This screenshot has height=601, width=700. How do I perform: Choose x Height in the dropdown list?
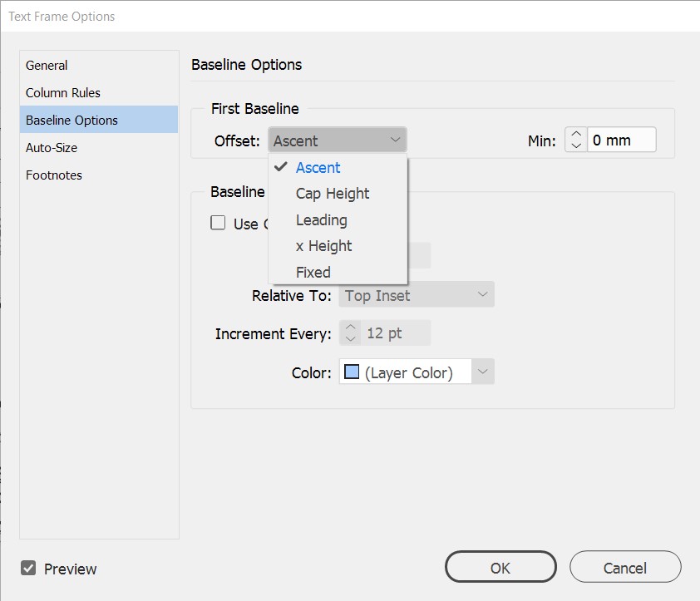pyautogui.click(x=323, y=246)
